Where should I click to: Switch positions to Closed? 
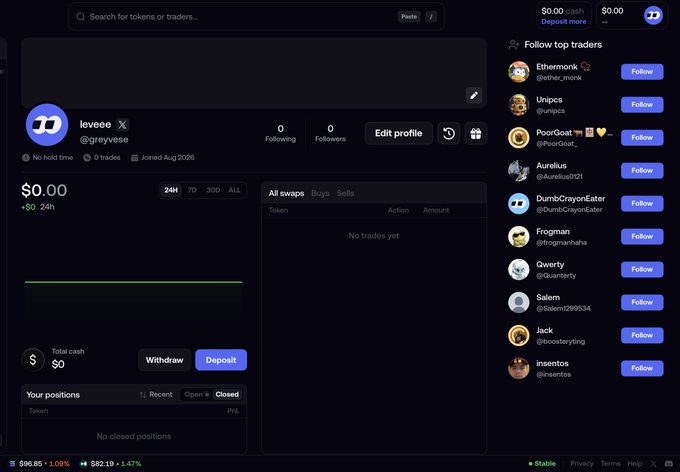(x=227, y=394)
